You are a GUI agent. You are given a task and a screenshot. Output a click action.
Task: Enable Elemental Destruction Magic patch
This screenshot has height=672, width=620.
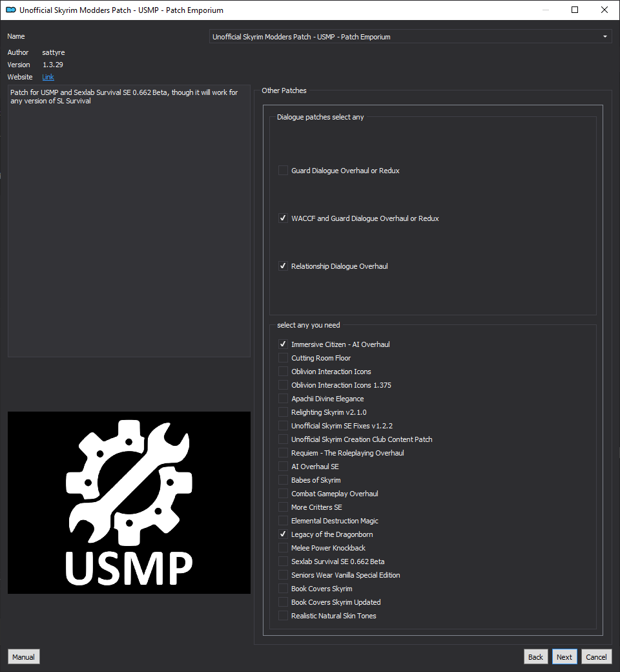click(x=283, y=521)
